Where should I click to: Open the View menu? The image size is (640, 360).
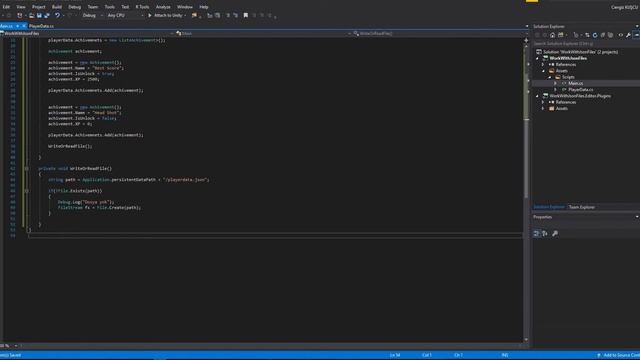(x=21, y=7)
